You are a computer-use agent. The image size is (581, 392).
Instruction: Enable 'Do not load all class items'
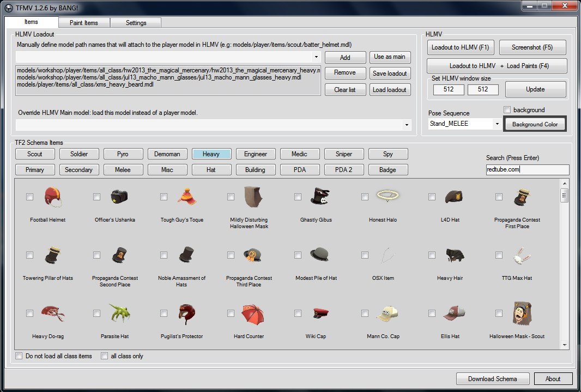point(19,356)
